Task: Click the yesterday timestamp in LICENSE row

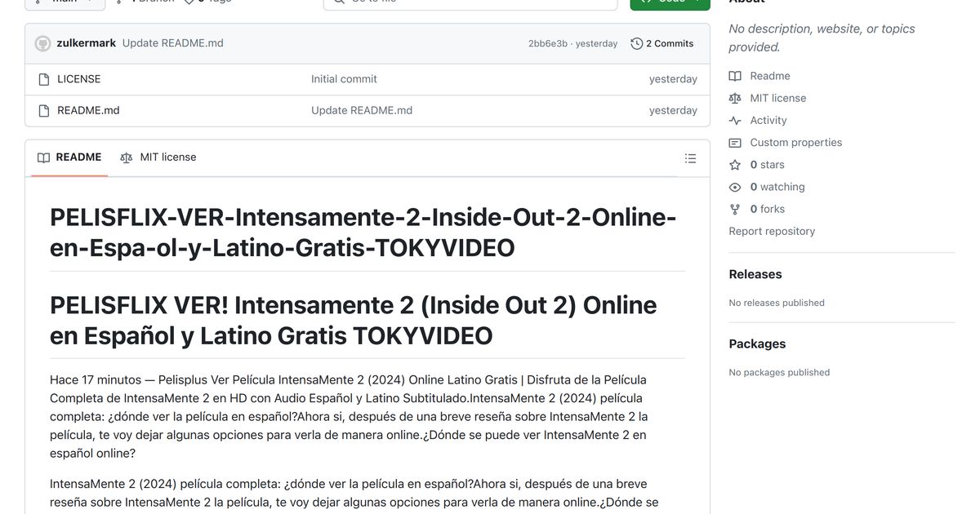Action: (x=673, y=79)
